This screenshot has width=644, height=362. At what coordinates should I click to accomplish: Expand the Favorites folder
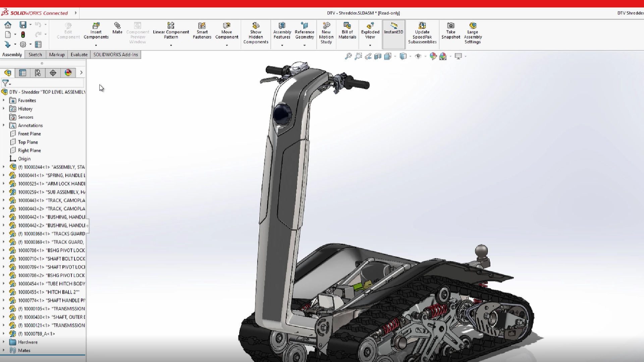click(4, 100)
